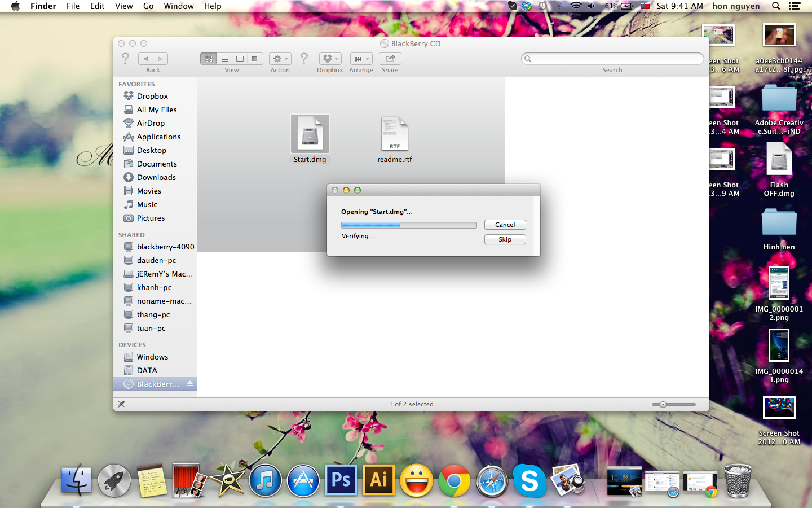Cancel opening Start.dmg

[505, 225]
